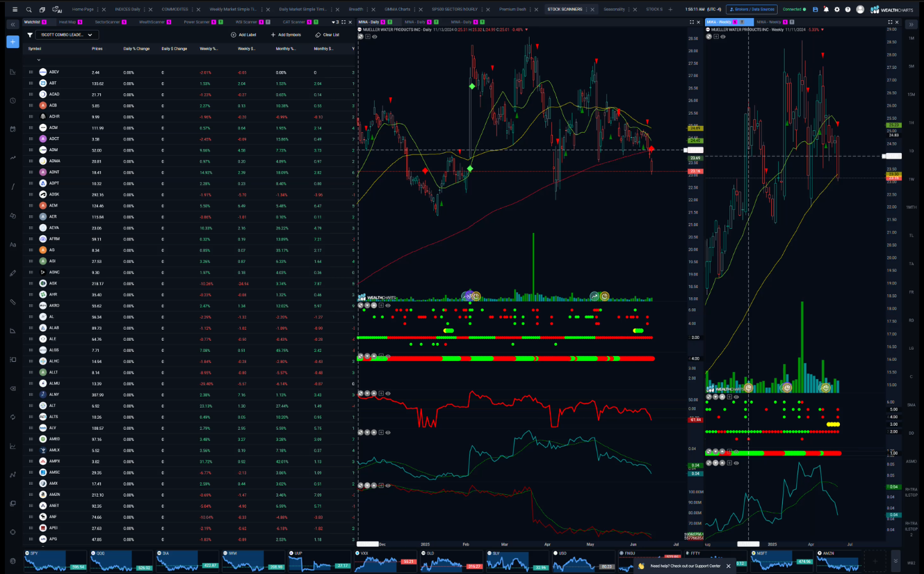Click plus box icon on daily chart header
924x574 pixels.
point(368,37)
